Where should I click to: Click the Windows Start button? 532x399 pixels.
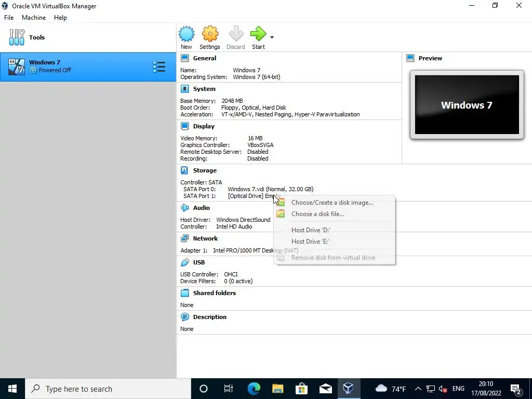(x=12, y=389)
